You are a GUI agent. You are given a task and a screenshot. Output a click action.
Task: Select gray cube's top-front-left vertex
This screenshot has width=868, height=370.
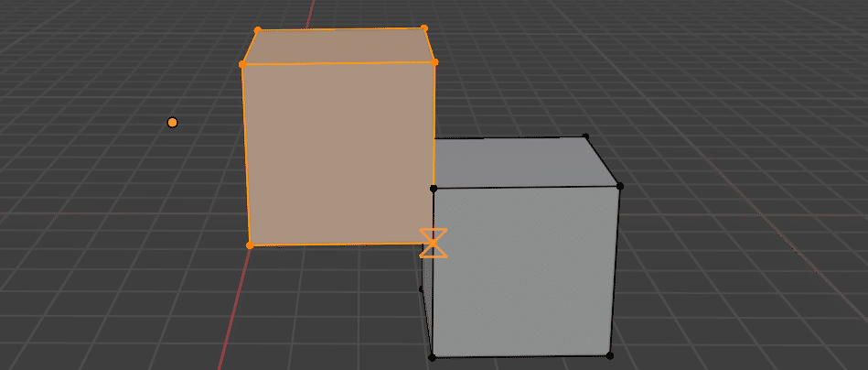point(434,189)
